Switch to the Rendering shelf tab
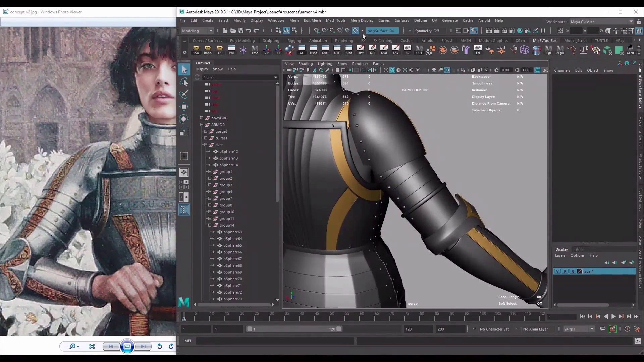 344,40
